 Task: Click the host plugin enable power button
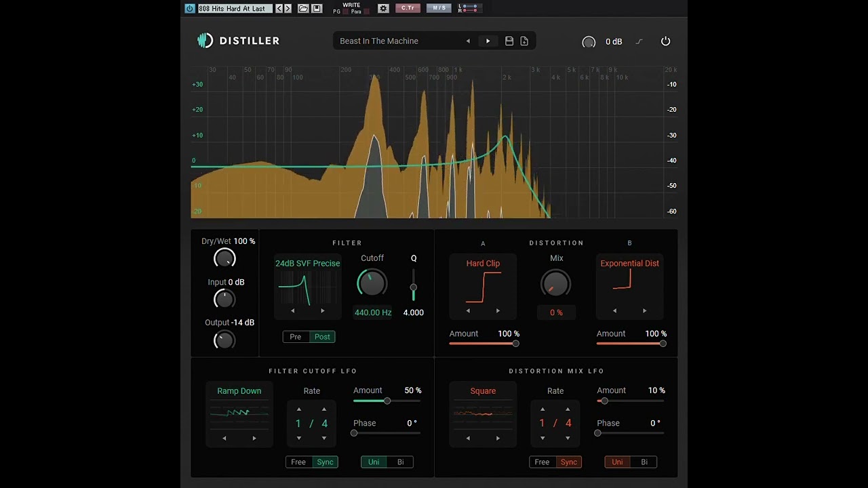coord(190,8)
